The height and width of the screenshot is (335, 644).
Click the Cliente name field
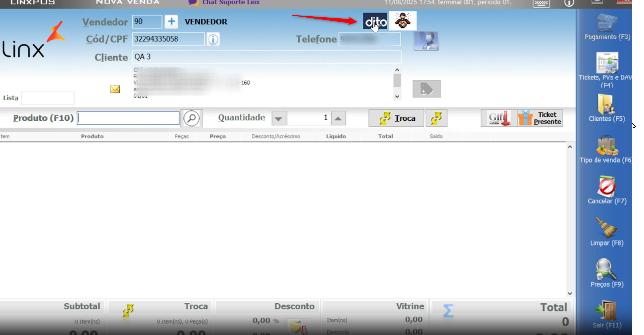[267, 57]
